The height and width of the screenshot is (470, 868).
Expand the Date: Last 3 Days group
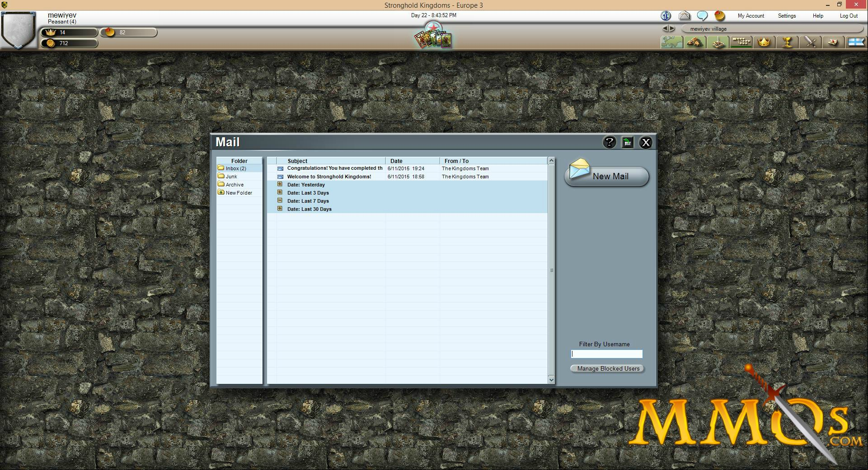[280, 192]
